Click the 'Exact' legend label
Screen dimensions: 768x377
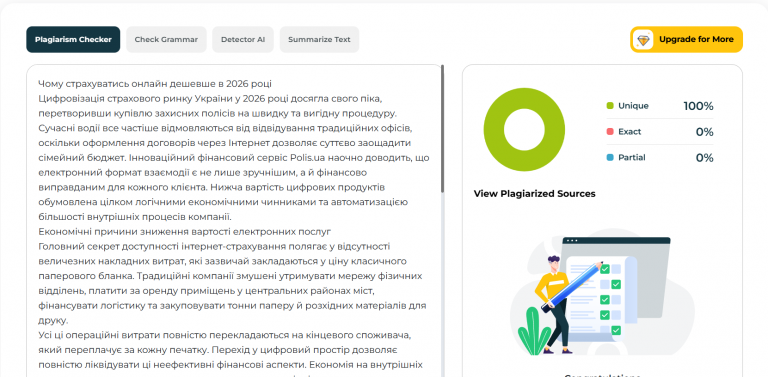click(629, 132)
